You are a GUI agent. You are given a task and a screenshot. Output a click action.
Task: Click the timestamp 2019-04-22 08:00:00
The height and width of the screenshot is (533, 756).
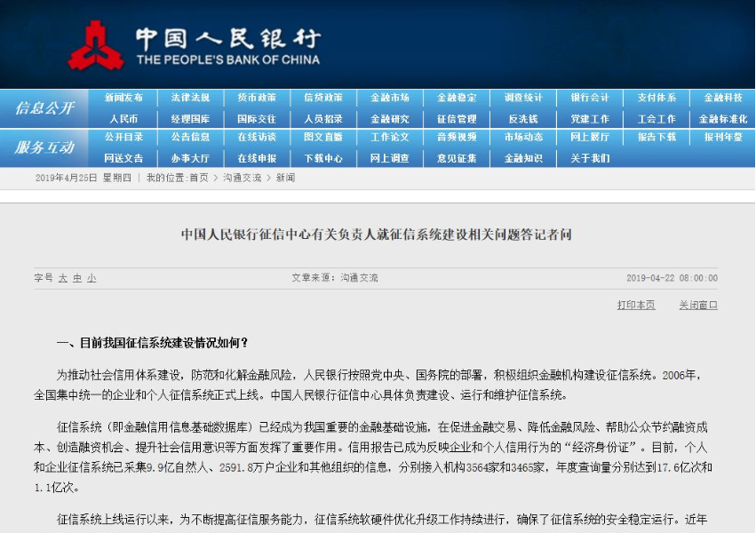672,279
